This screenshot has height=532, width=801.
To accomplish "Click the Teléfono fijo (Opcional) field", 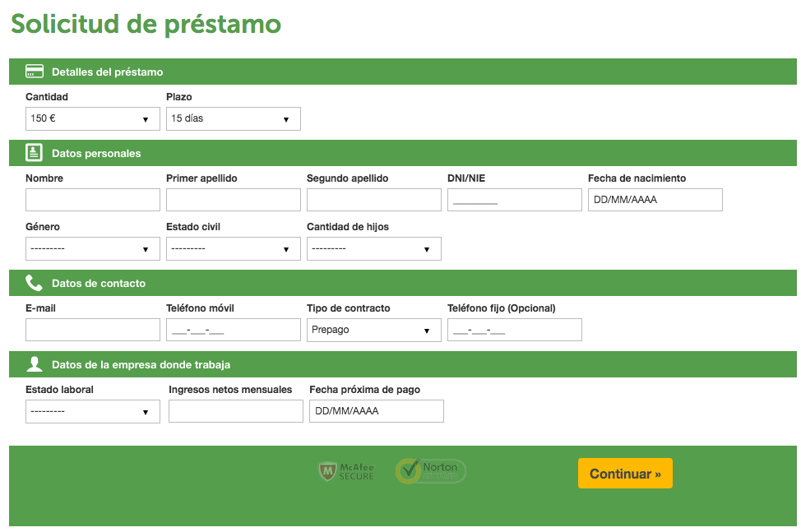I will coord(515,330).
